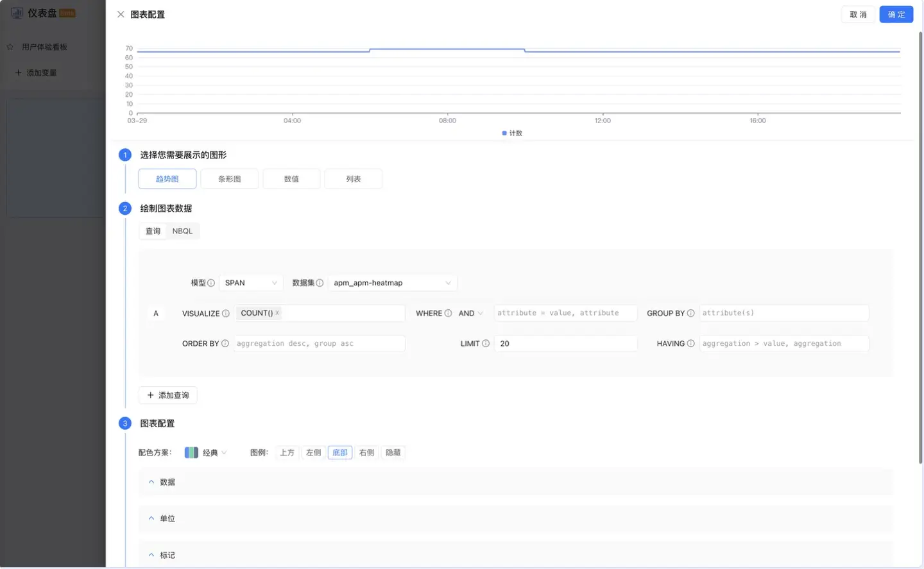924x569 pixels.
Task: Click the GROUP BY info icon
Action: (x=690, y=313)
